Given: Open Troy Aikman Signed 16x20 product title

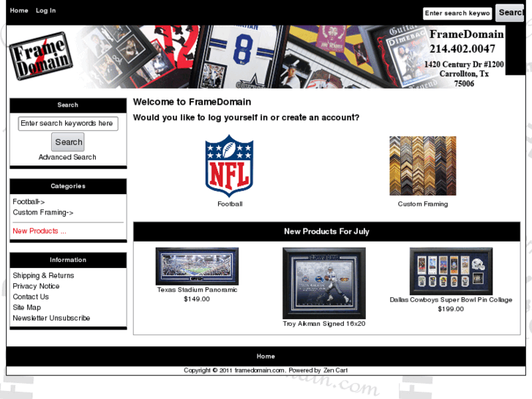Looking at the screenshot, I should pos(324,324).
